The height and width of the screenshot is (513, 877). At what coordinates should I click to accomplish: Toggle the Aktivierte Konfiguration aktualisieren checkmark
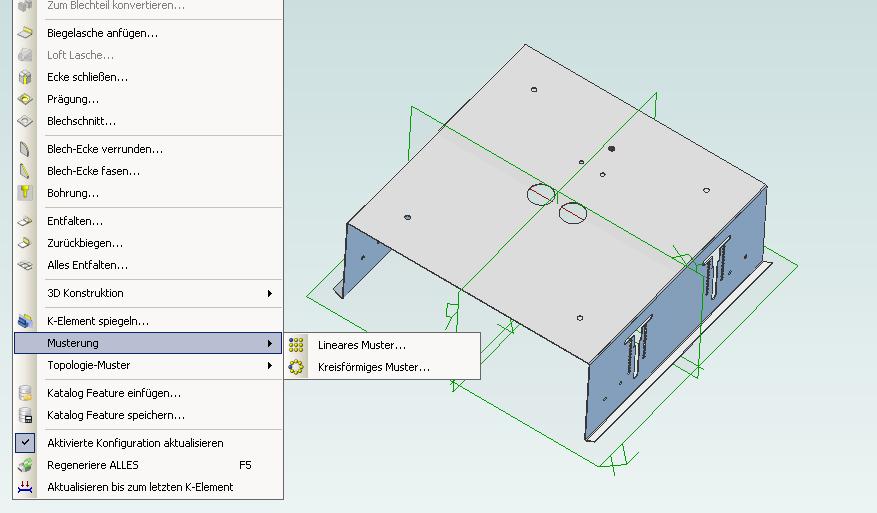pyautogui.click(x=25, y=443)
